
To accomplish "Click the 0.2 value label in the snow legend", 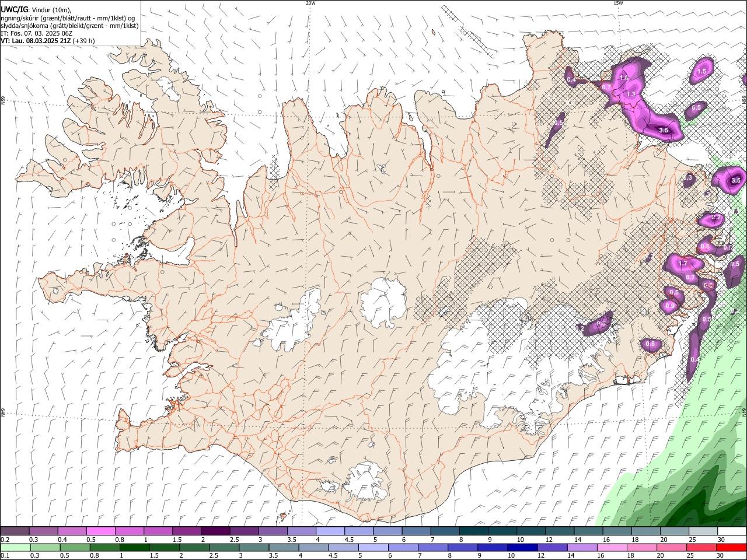I will point(4,540).
